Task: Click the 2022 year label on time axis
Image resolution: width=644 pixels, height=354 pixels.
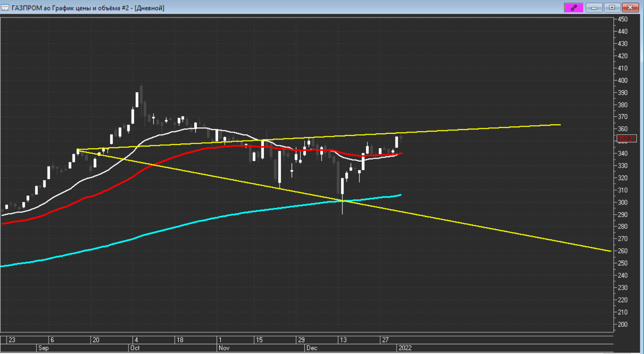Action: coord(405,348)
